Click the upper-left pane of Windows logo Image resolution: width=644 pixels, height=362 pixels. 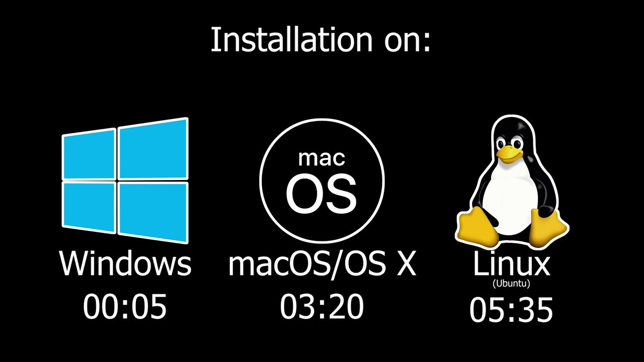point(89,155)
